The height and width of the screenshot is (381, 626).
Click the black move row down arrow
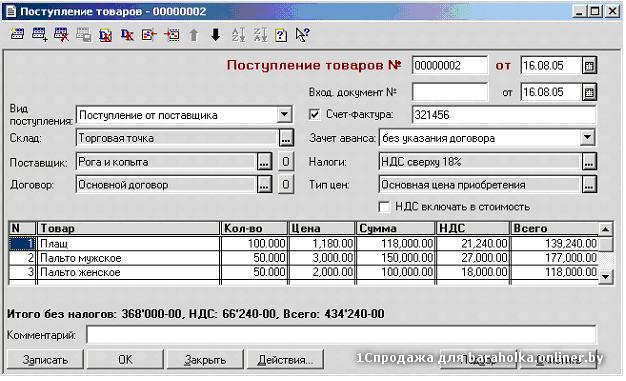pos(216,35)
